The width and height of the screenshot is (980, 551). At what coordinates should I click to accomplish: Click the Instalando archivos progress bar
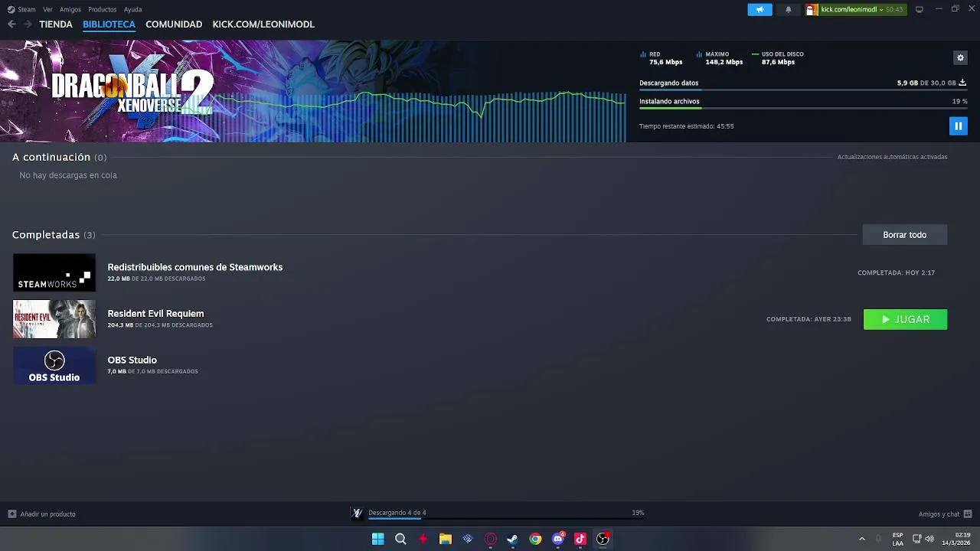(x=802, y=109)
